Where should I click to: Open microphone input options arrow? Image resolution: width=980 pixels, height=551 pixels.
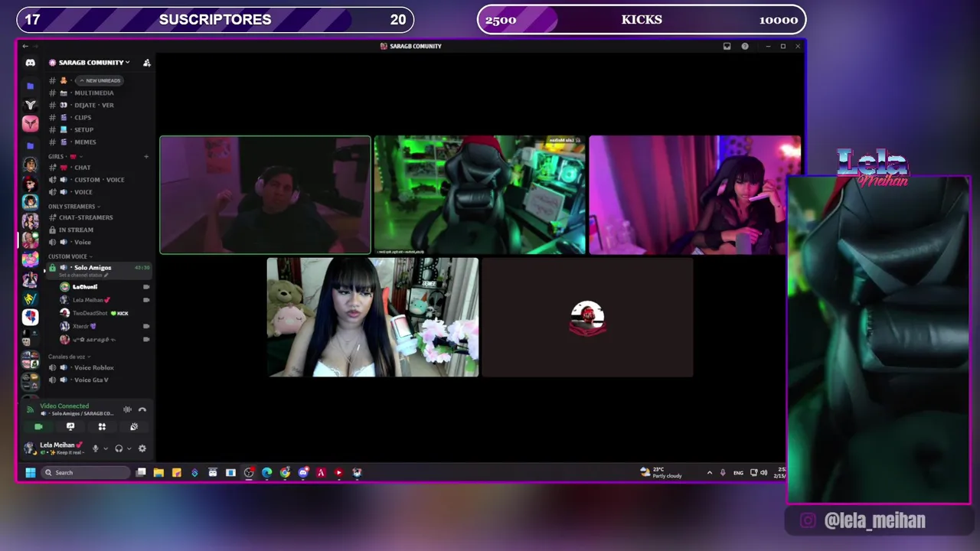pyautogui.click(x=106, y=448)
